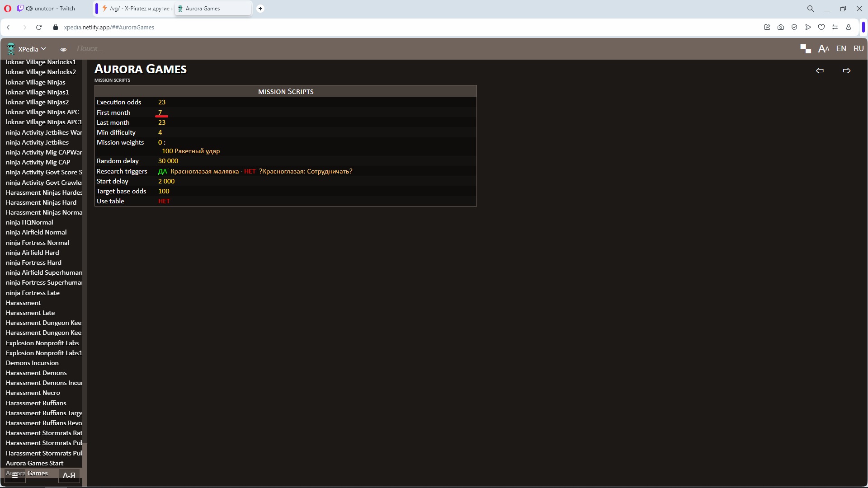Open Opera snapshot camera tool
868x488 pixels.
(x=780, y=27)
